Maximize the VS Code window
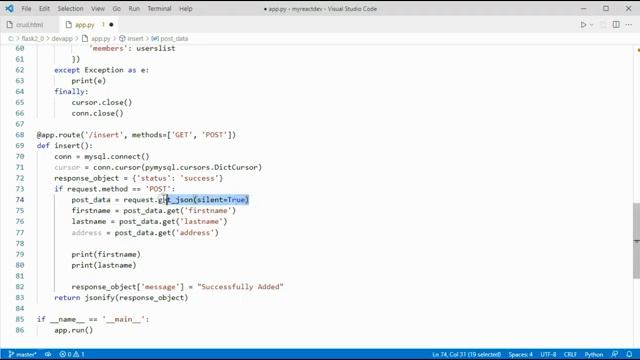The height and width of the screenshot is (360, 640). tap(606, 9)
